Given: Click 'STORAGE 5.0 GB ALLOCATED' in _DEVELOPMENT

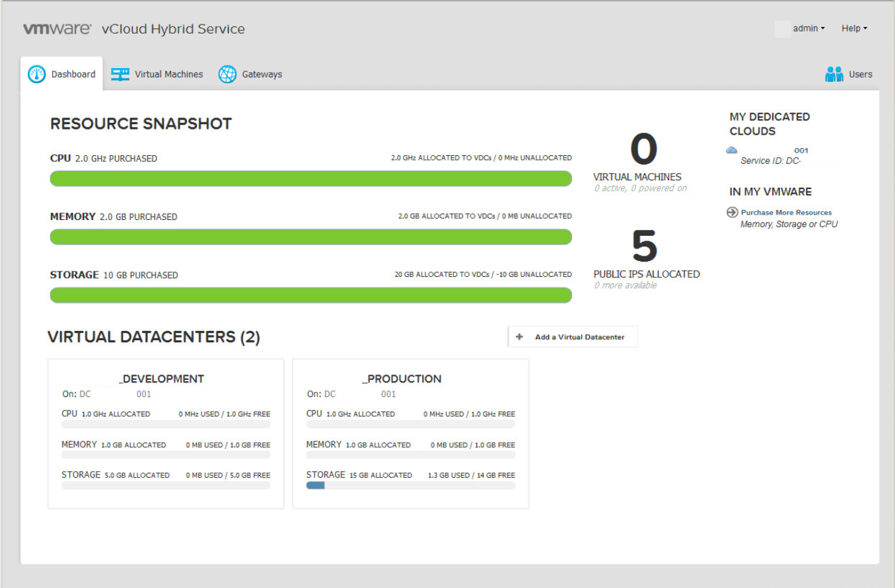Looking at the screenshot, I should tap(116, 475).
